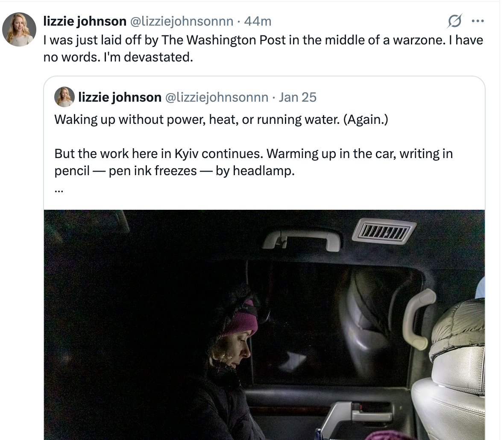
Task: Expand the quoted tweet's truncated text ellipsis
Action: click(x=59, y=190)
